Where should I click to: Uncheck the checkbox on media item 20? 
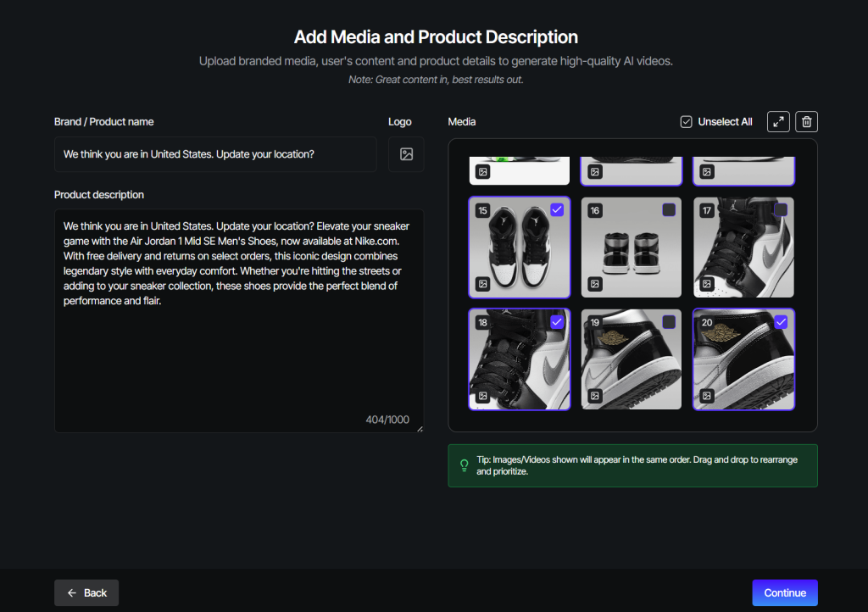tap(781, 321)
